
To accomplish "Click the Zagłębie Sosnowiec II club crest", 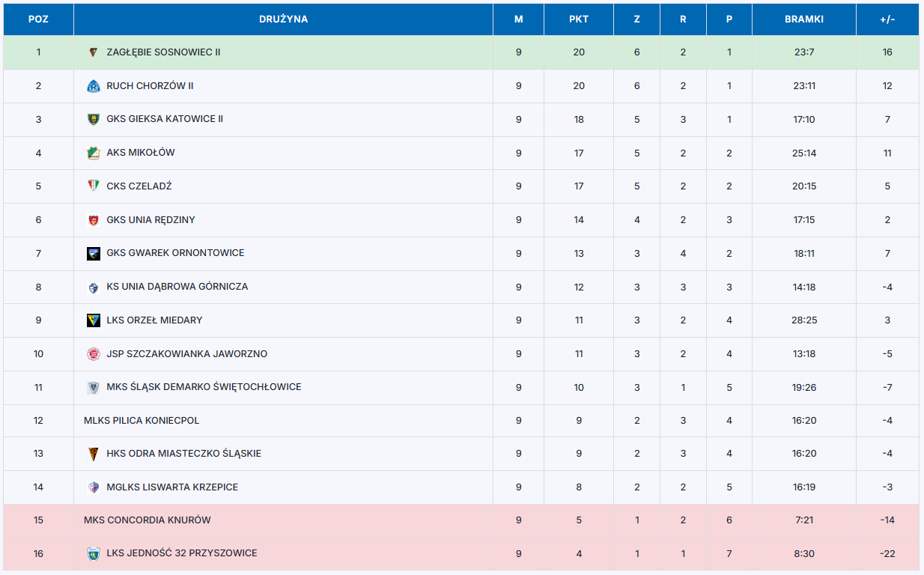I will click(x=93, y=52).
